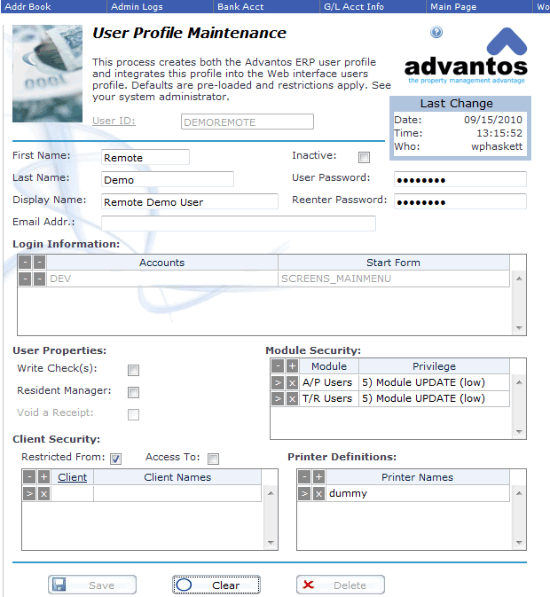550x597 pixels.
Task: Check the Access To checkbox
Action: [213, 459]
